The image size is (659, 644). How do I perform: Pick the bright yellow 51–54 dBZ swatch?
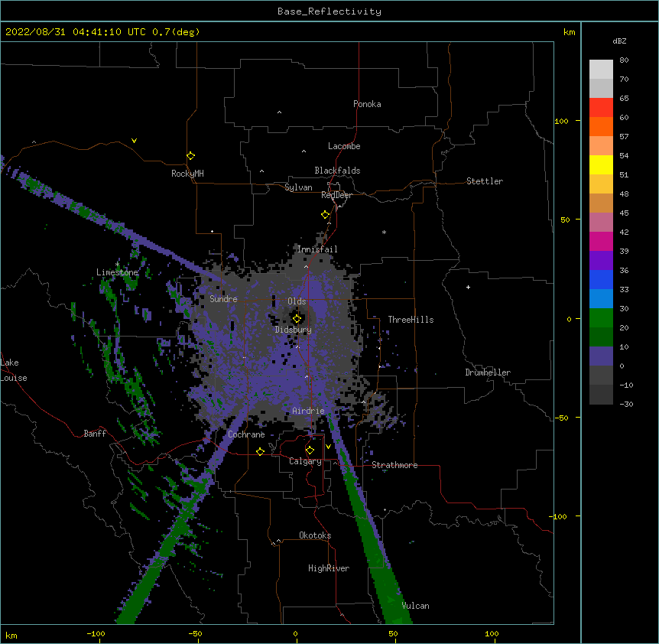point(601,164)
